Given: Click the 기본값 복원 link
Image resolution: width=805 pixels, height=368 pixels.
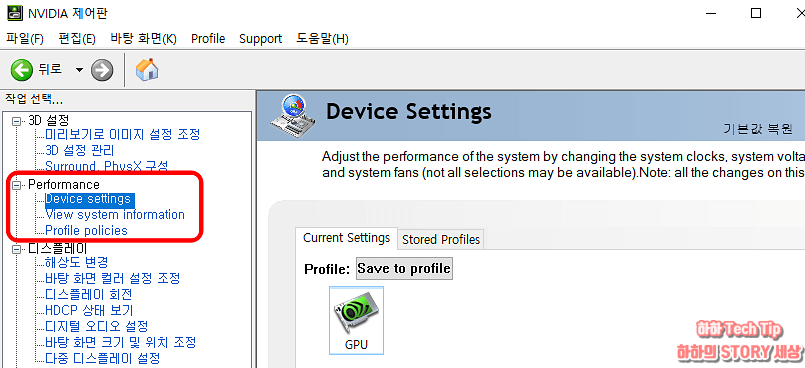Looking at the screenshot, I should [757, 130].
